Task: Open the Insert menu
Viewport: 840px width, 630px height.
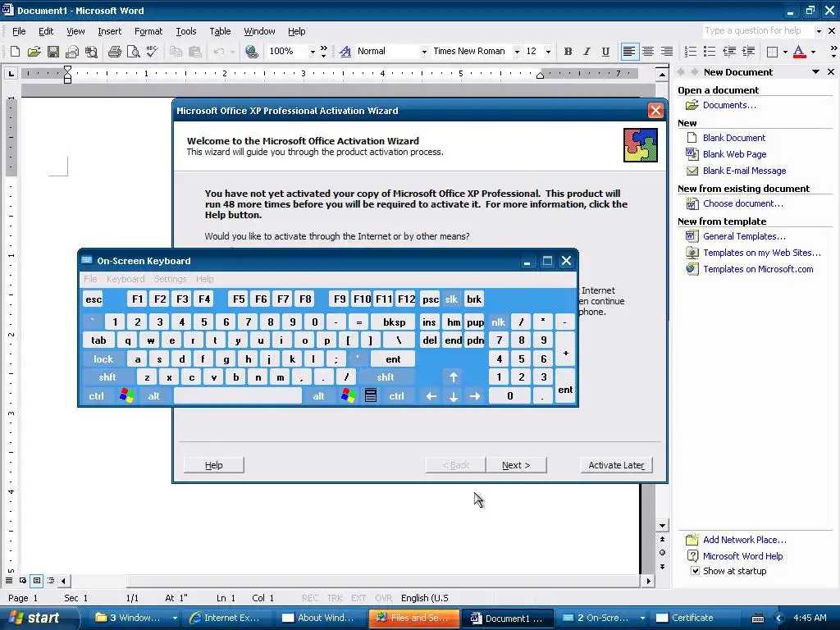Action: (109, 31)
